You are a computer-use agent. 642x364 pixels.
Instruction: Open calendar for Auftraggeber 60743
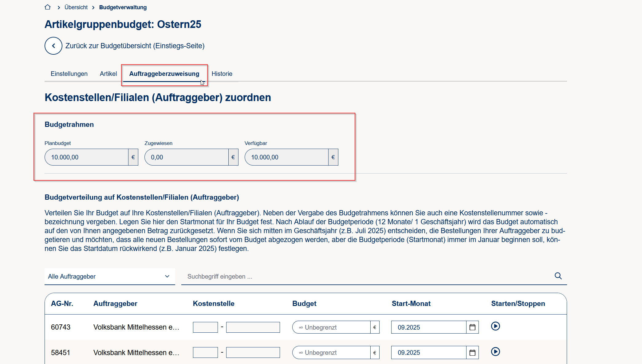click(472, 327)
